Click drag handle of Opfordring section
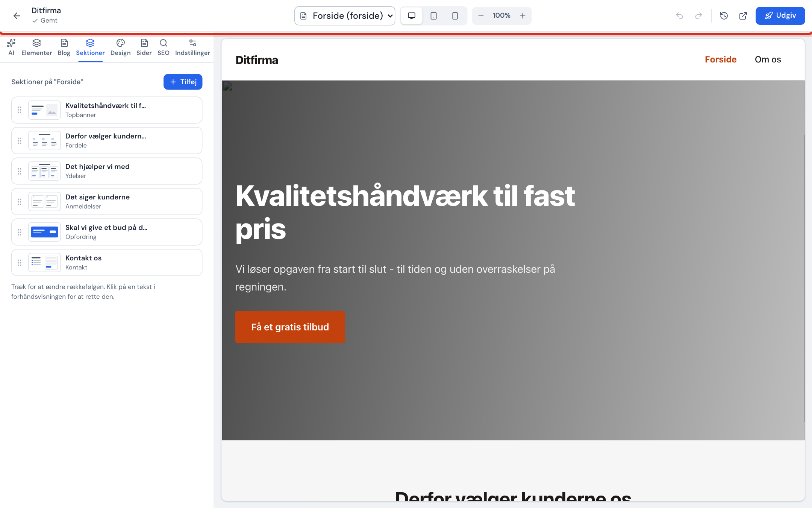The image size is (812, 508). coord(20,232)
